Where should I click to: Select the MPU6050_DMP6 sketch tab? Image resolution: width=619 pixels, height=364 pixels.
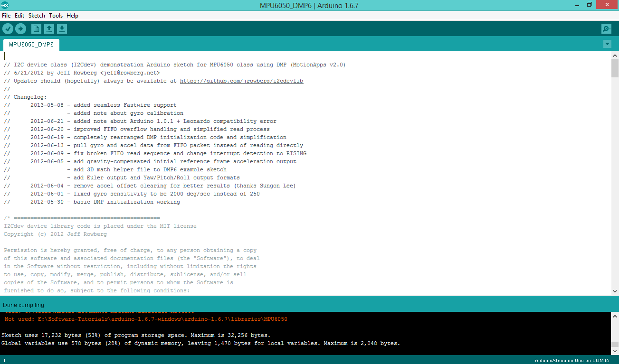click(x=31, y=45)
